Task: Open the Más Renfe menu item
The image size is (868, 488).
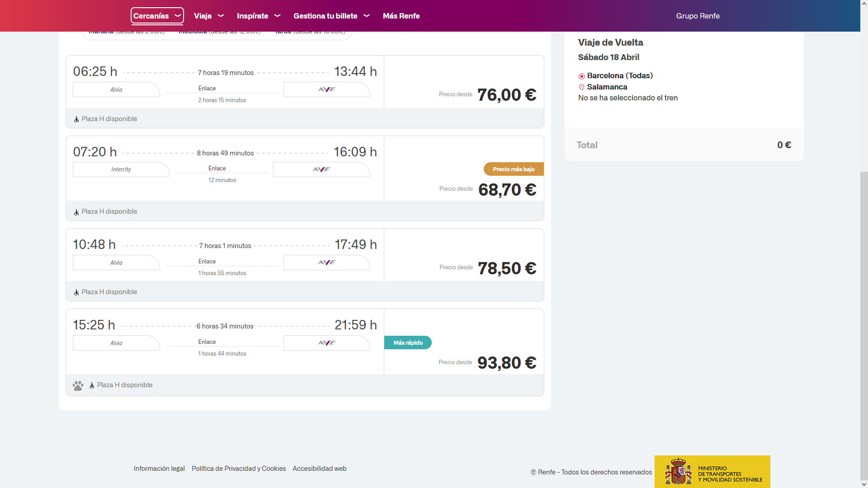Action: coord(401,16)
